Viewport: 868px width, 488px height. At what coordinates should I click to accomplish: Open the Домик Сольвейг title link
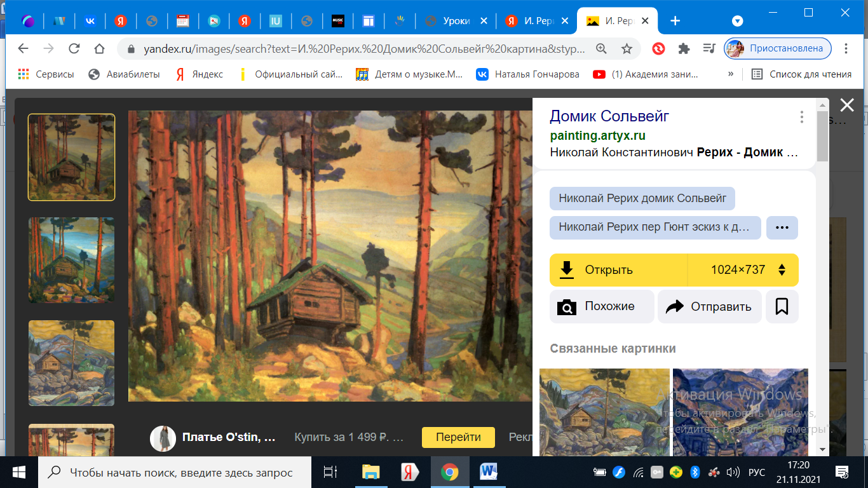(x=609, y=116)
